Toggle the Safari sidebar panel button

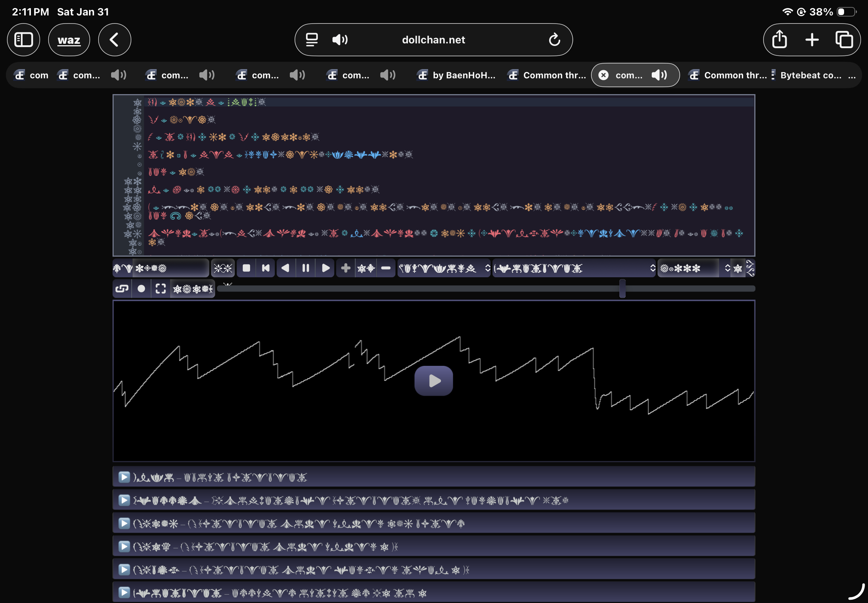pyautogui.click(x=24, y=40)
